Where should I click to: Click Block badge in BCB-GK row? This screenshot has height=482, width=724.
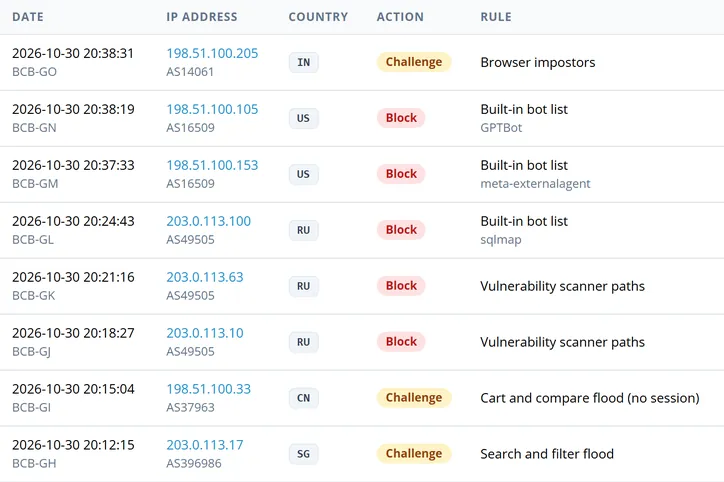[x=401, y=285]
